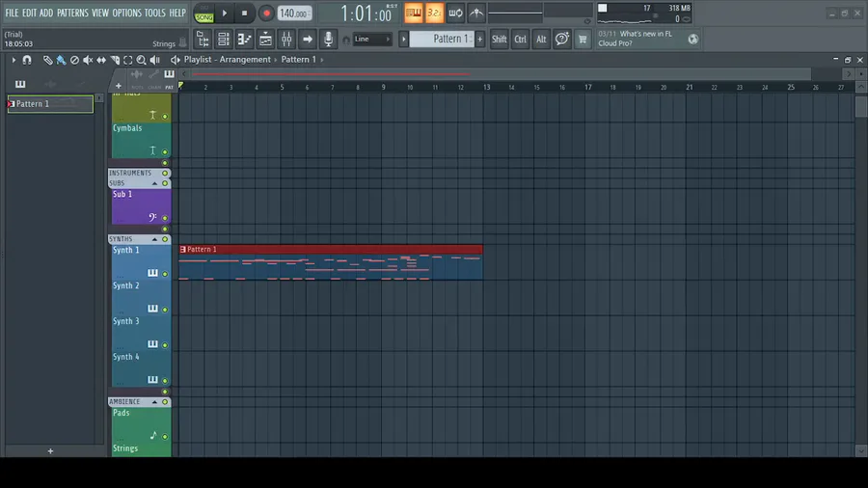Open the HELP menu
Screen dimensions: 868x488
(177, 13)
